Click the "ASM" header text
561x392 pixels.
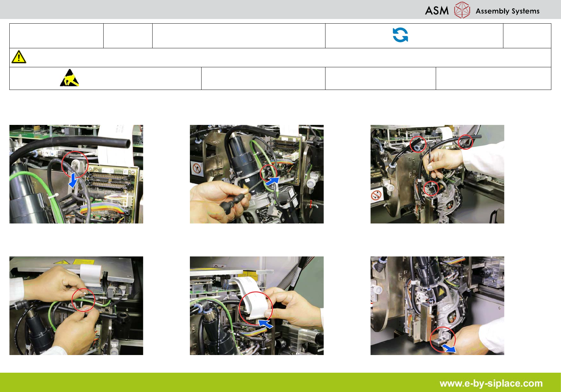point(437,11)
